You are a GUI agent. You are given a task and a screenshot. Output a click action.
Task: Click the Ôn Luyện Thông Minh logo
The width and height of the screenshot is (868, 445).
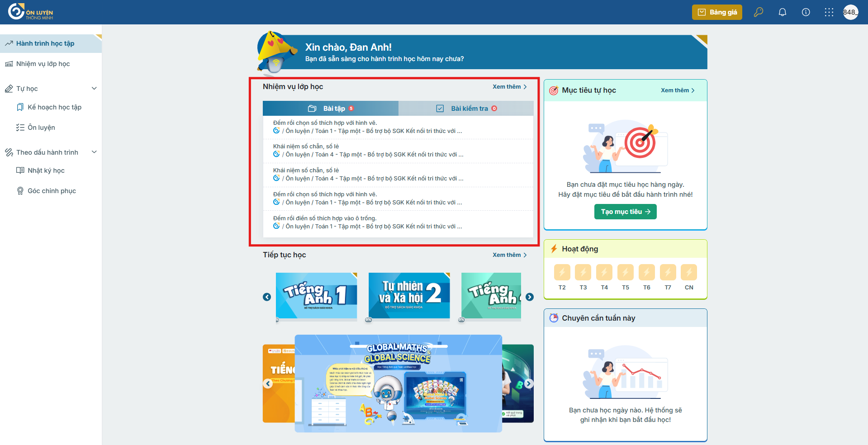tap(31, 12)
